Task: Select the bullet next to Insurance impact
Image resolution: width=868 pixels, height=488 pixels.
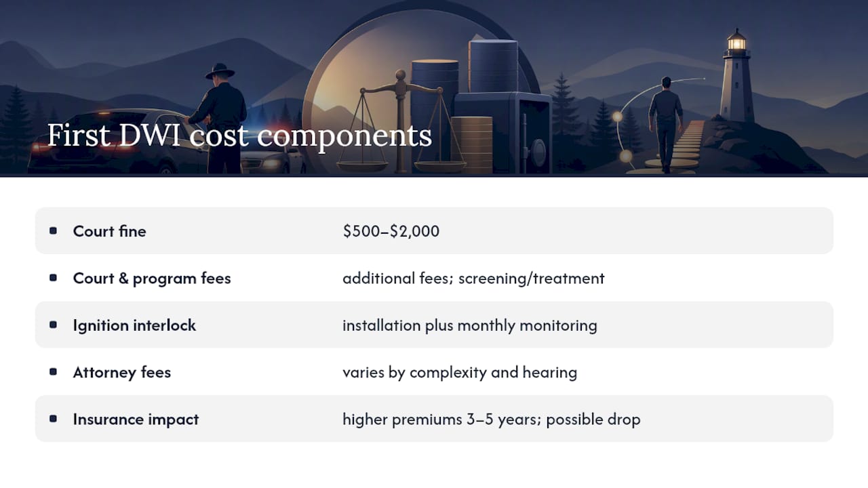Action: pos(54,419)
